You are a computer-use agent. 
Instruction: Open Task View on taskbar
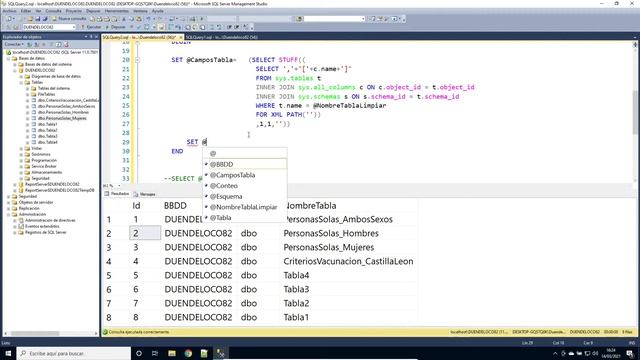[155, 353]
